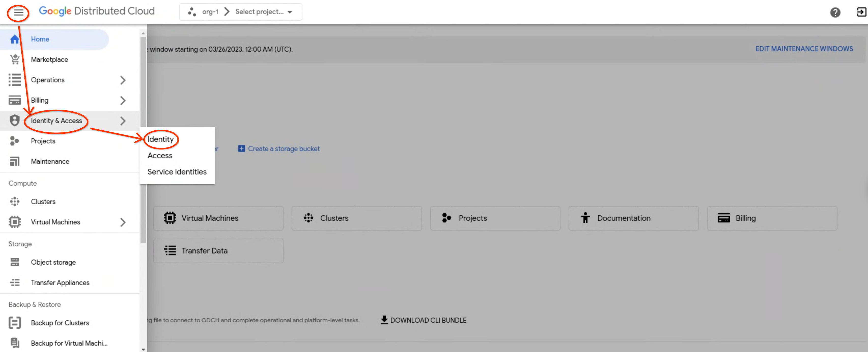
Task: Open the Select project dropdown
Action: tap(263, 12)
